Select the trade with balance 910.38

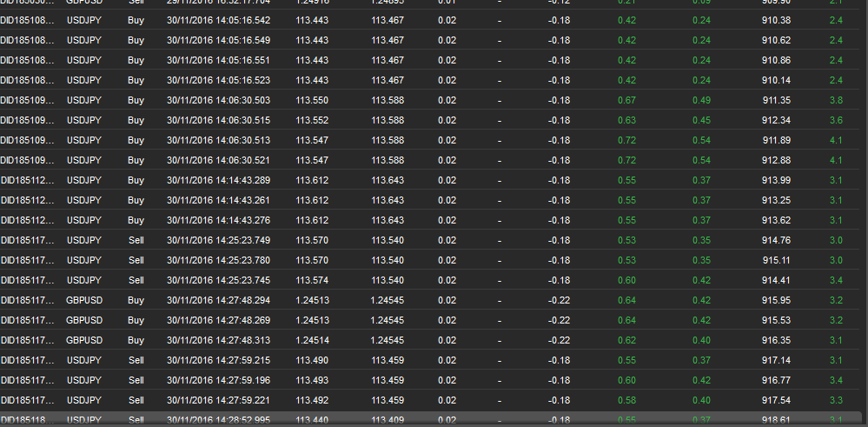coord(429,21)
